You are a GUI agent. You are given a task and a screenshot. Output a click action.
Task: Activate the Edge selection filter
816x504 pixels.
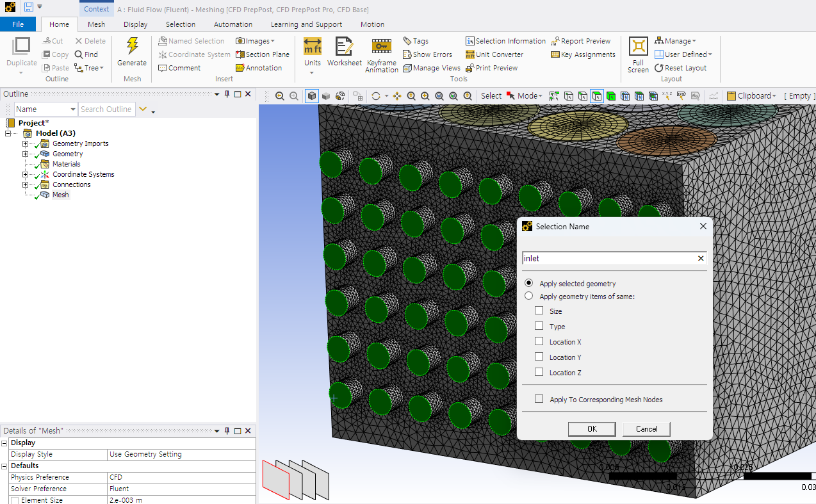(583, 96)
